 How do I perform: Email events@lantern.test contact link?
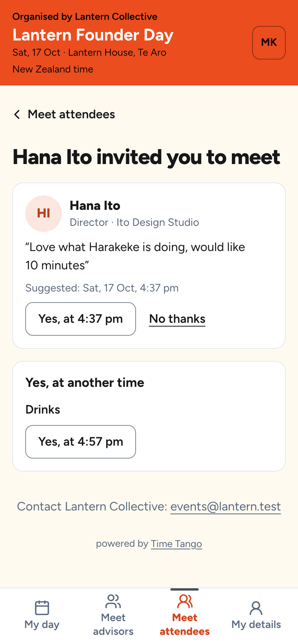click(225, 507)
